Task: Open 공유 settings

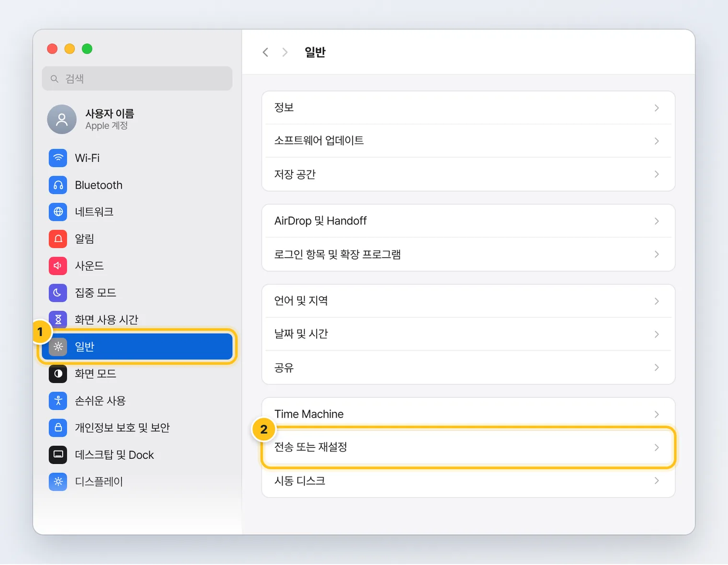Action: click(468, 367)
